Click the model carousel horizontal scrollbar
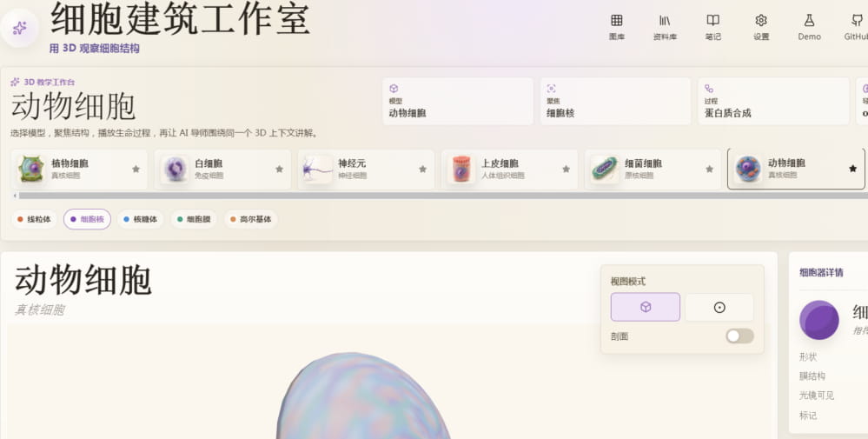 pyautogui.click(x=443, y=196)
